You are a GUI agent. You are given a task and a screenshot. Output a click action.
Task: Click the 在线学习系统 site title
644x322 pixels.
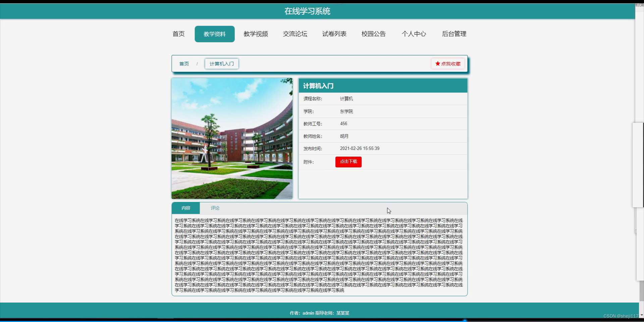pos(307,11)
